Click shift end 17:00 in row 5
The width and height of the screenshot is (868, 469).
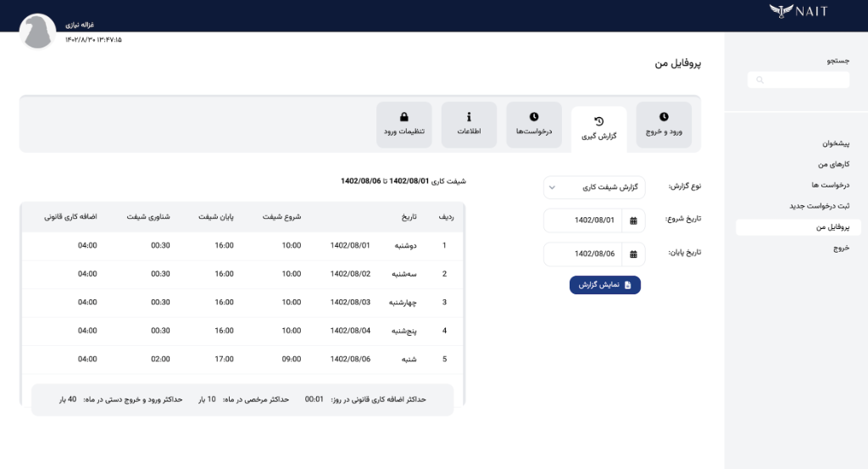224,360
